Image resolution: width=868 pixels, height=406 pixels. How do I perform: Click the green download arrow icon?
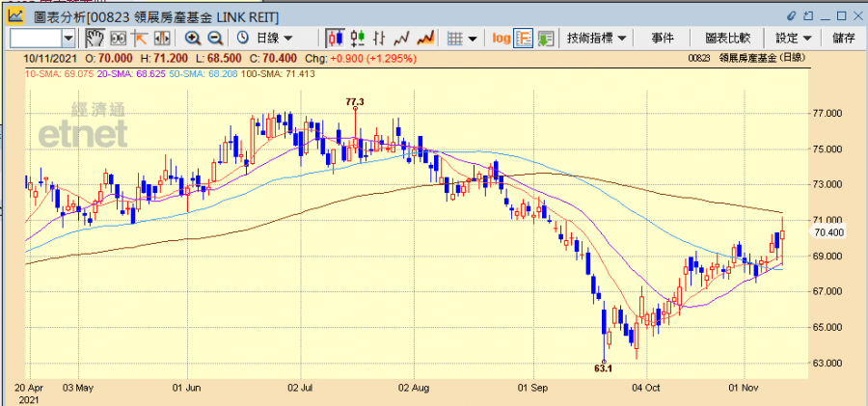click(x=546, y=38)
